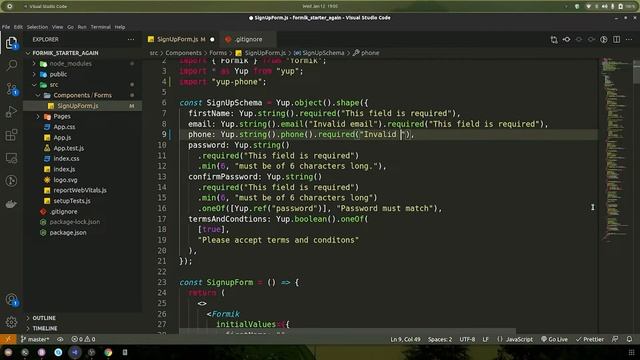Click Explorer panel more actions ellipsis
The width and height of the screenshot is (640, 360).
point(131,40)
